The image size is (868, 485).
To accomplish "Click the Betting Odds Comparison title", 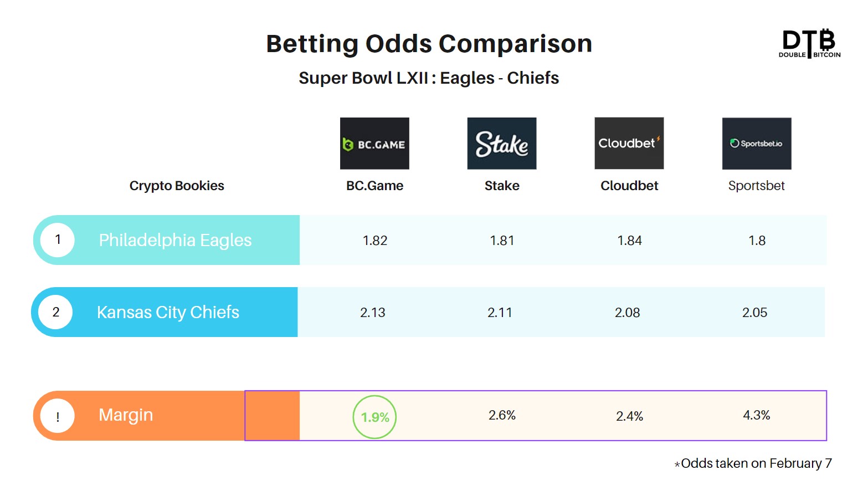I will click(x=429, y=44).
